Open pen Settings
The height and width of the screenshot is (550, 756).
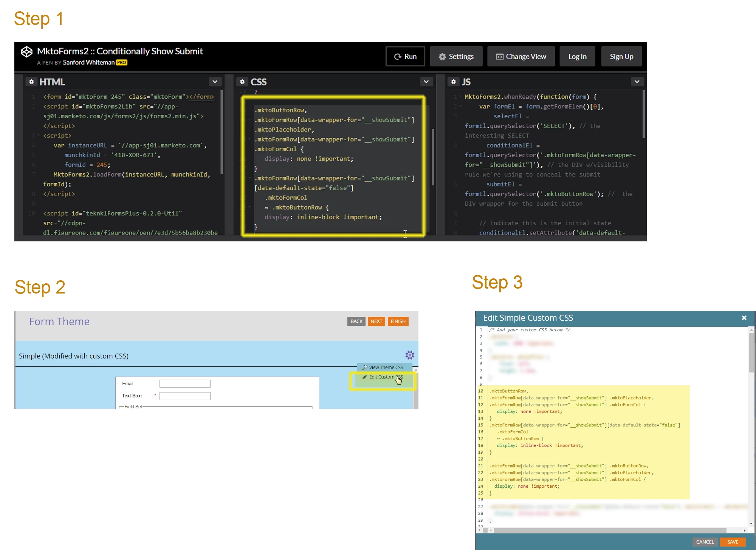456,56
